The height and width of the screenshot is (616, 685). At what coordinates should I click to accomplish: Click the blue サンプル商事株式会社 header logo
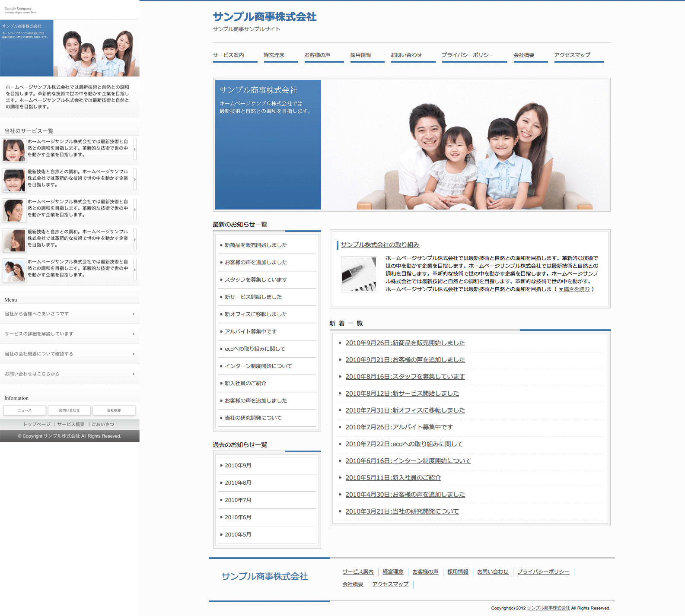(x=264, y=17)
